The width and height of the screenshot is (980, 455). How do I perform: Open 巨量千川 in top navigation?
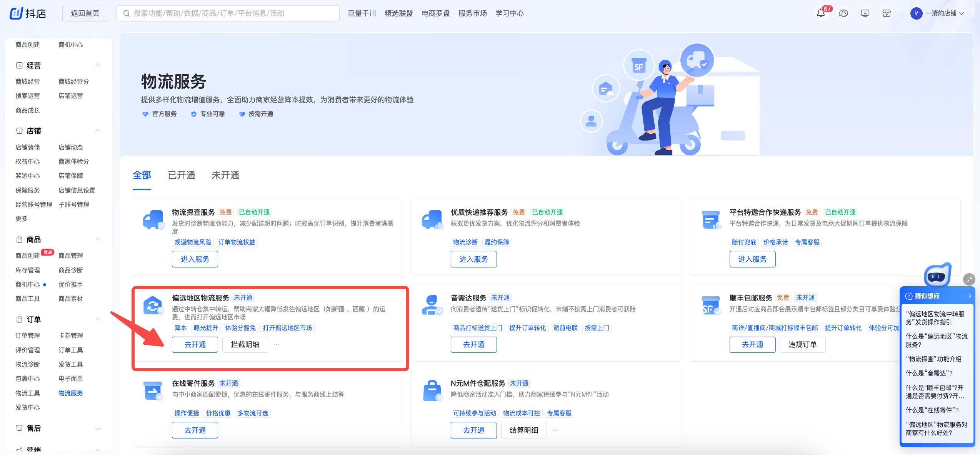(362, 13)
